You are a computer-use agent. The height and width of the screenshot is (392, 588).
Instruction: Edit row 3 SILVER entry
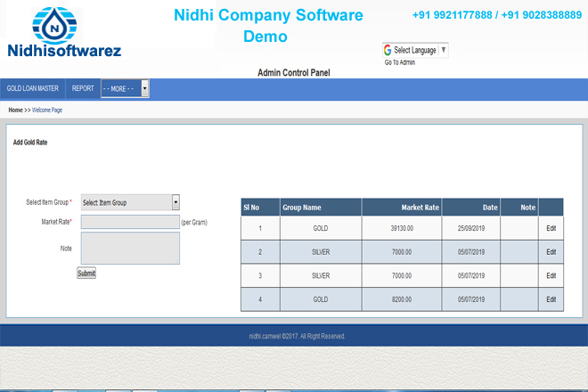tap(551, 275)
